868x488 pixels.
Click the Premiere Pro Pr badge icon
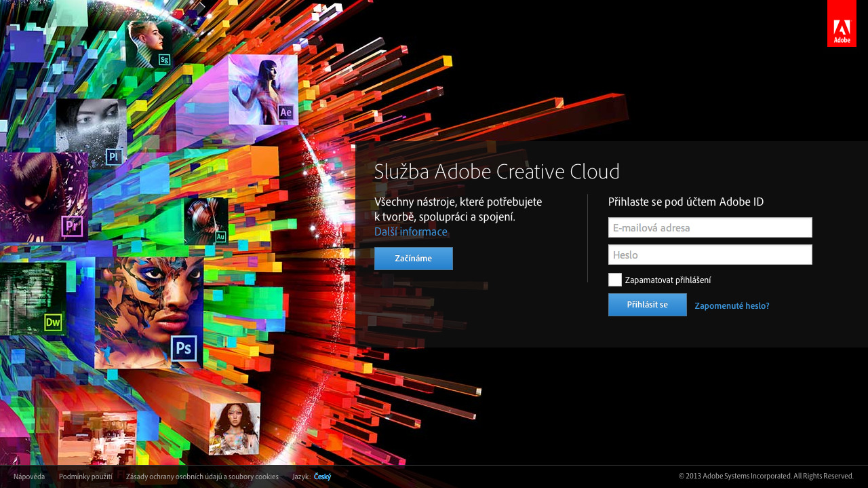pyautogui.click(x=72, y=226)
